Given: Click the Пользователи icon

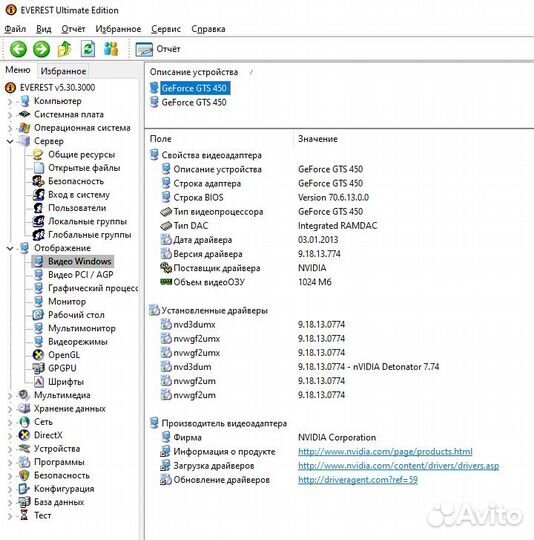Looking at the screenshot, I should coord(38,208).
